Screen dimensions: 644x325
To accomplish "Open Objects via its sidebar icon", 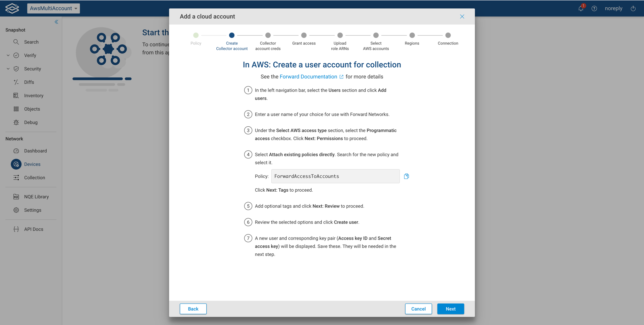I will click(16, 109).
